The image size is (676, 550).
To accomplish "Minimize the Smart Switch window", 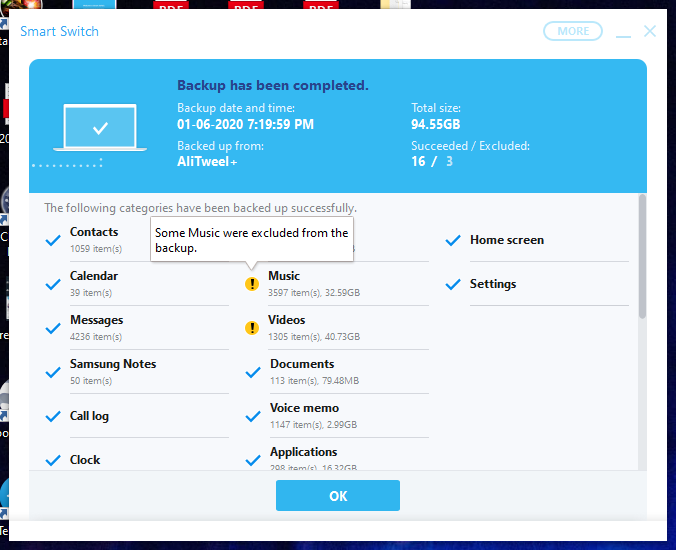I will [x=623, y=36].
